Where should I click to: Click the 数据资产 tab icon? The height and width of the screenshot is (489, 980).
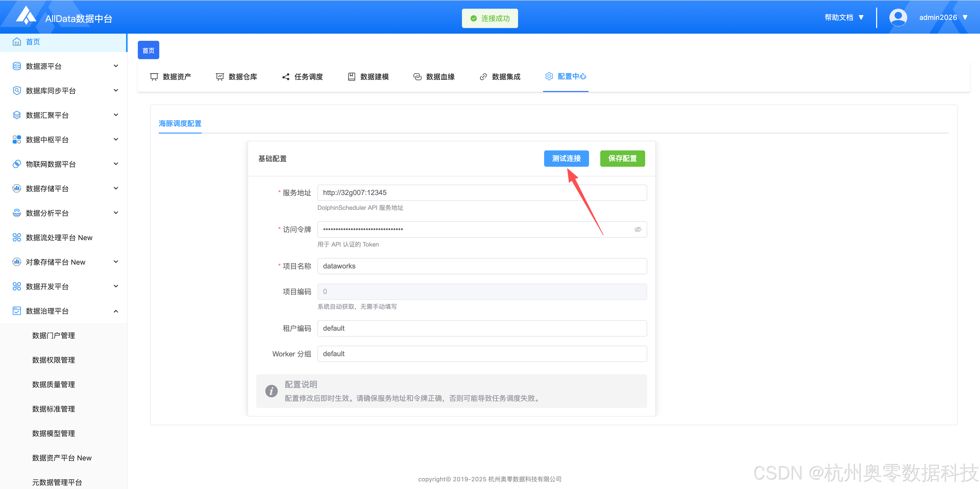[154, 77]
